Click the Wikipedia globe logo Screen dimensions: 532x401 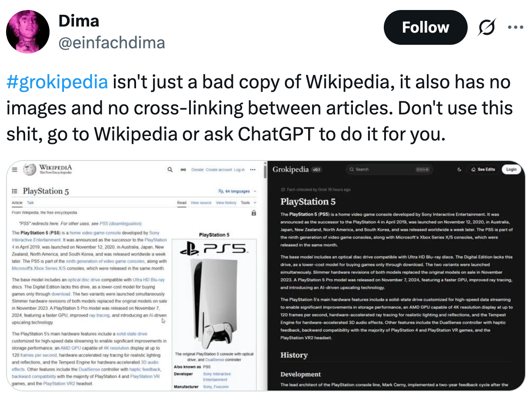pyautogui.click(x=30, y=170)
